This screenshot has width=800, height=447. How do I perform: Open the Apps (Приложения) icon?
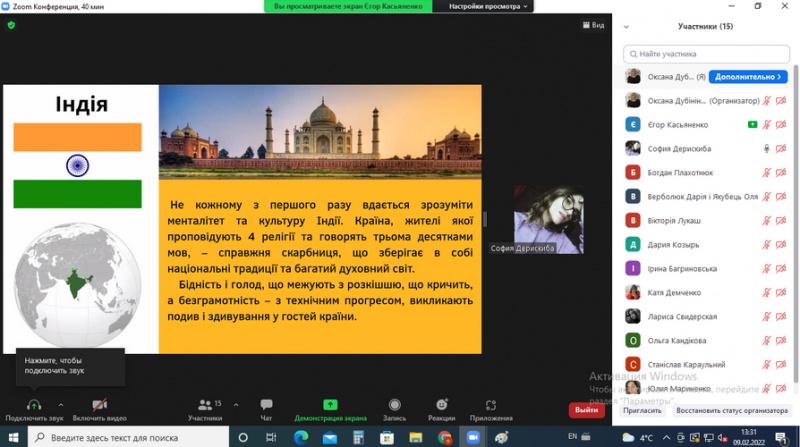click(x=491, y=405)
